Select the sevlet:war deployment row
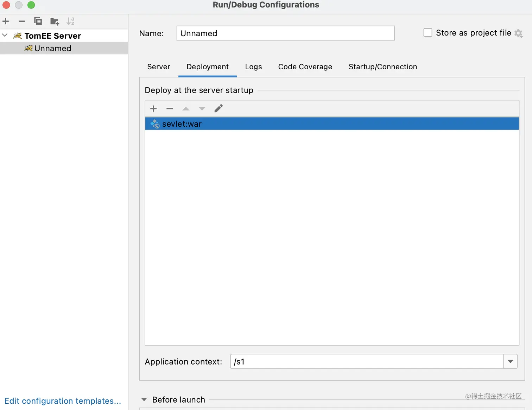This screenshot has width=532, height=410. pyautogui.click(x=332, y=124)
